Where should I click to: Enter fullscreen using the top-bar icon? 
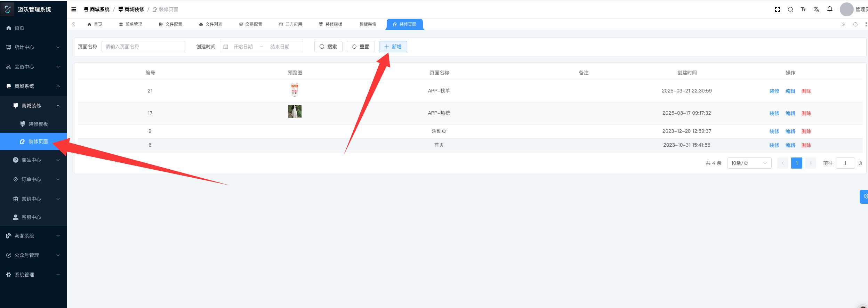[x=778, y=9]
